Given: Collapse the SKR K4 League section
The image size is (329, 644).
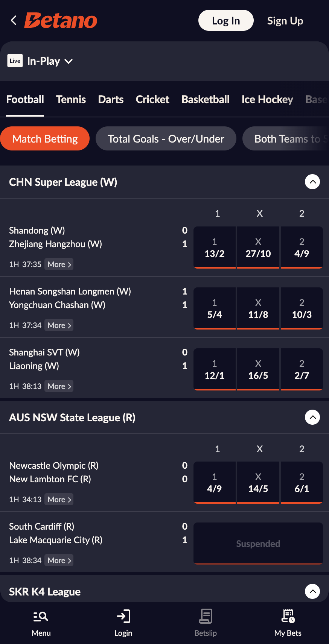Looking at the screenshot, I should point(312,591).
